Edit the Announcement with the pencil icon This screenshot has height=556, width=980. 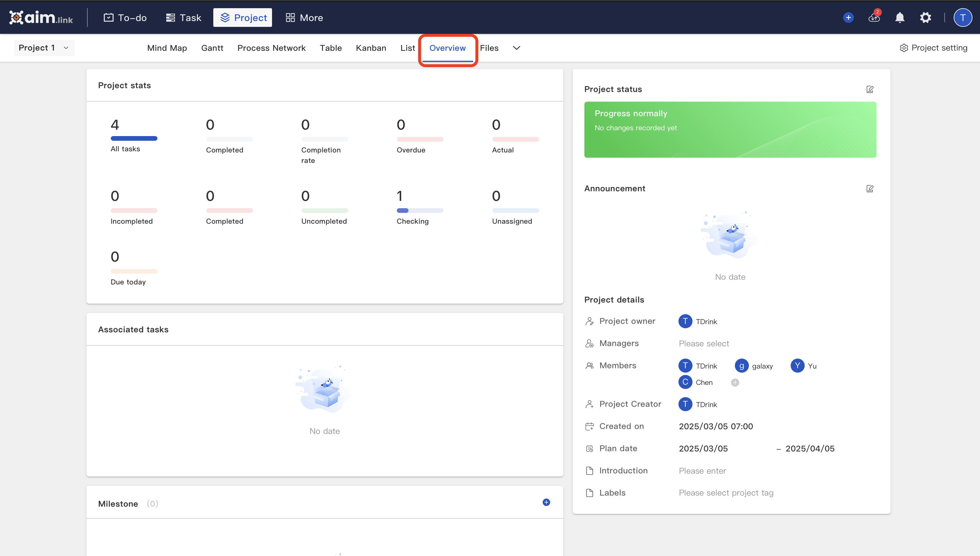870,188
